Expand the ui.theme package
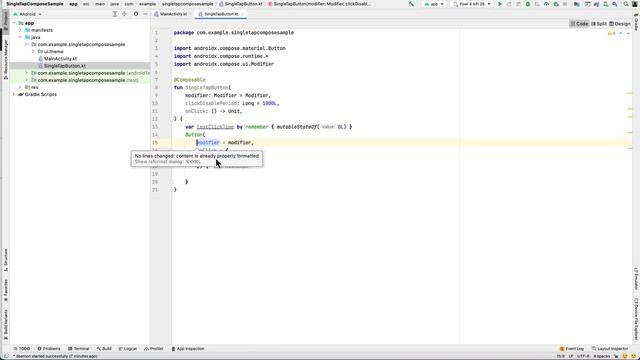 [x=33, y=51]
